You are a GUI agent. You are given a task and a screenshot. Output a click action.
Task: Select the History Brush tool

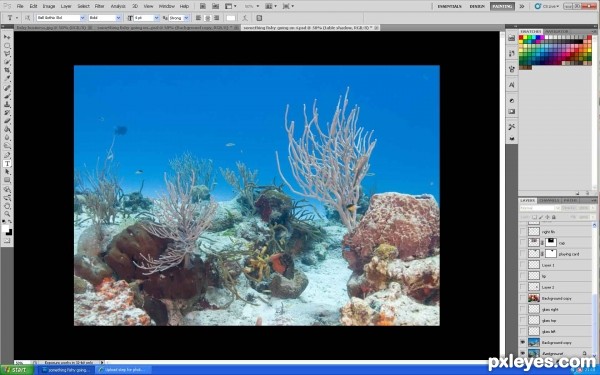click(x=7, y=113)
